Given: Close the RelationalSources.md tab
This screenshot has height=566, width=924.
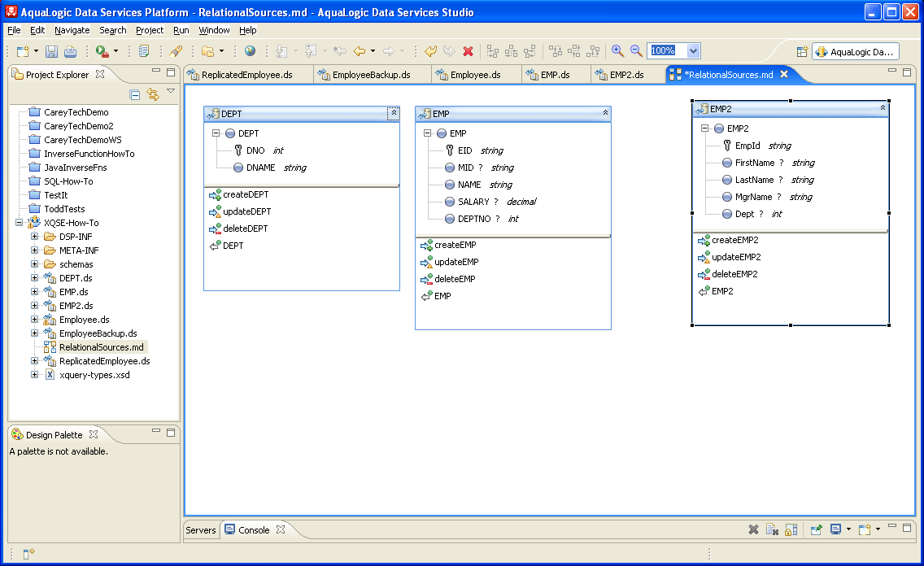Looking at the screenshot, I should (784, 74).
